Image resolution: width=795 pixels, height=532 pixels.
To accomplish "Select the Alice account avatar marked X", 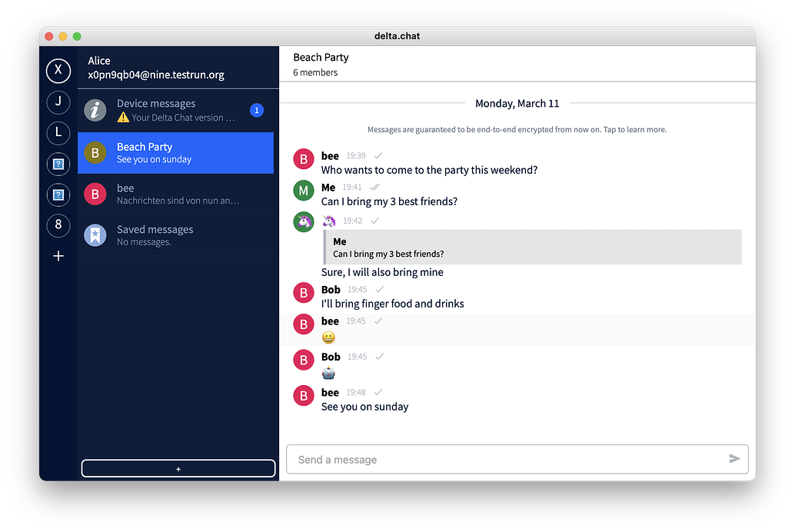I will coord(58,71).
